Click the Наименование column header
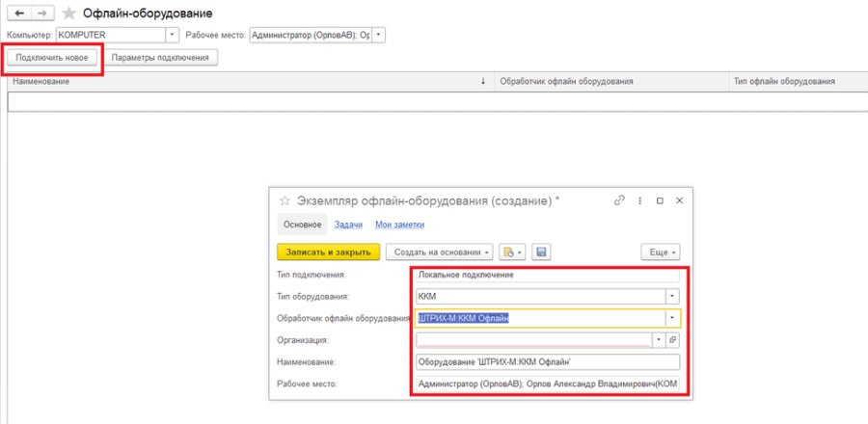The image size is (868, 424). [251, 81]
